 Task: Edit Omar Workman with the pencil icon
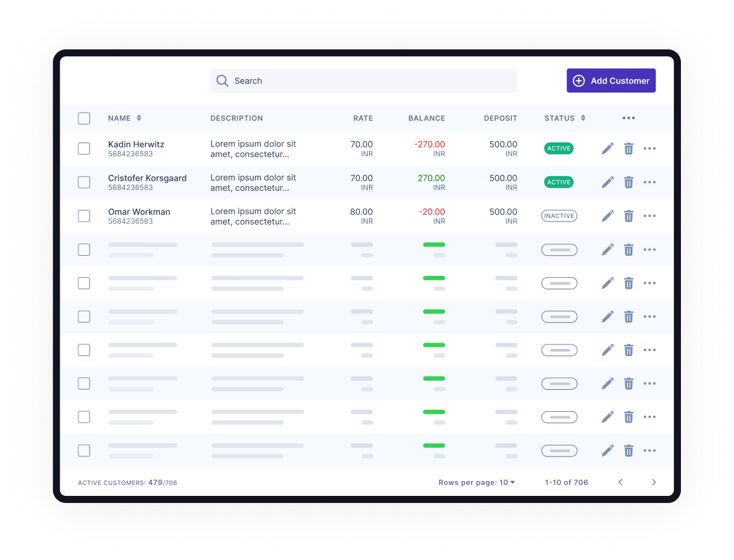607,216
